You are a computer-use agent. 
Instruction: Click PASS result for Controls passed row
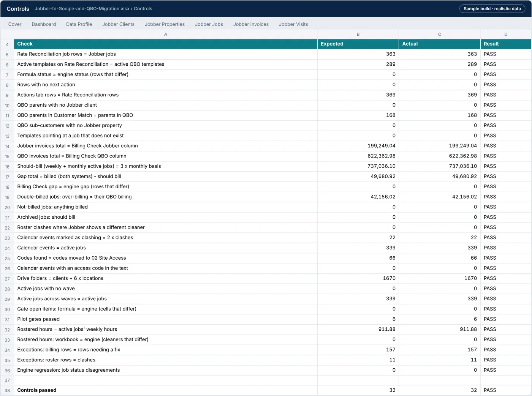[x=506, y=390]
